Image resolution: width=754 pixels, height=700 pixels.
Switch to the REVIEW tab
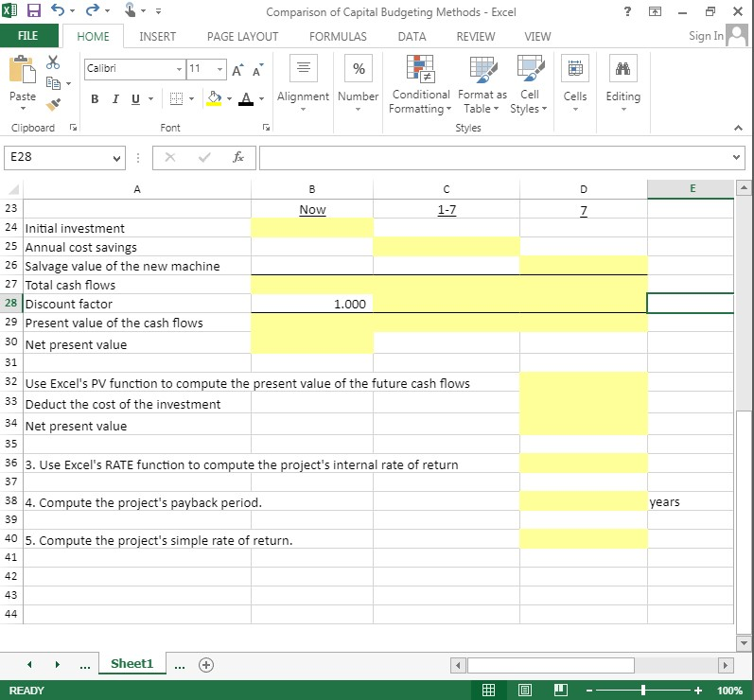476,37
